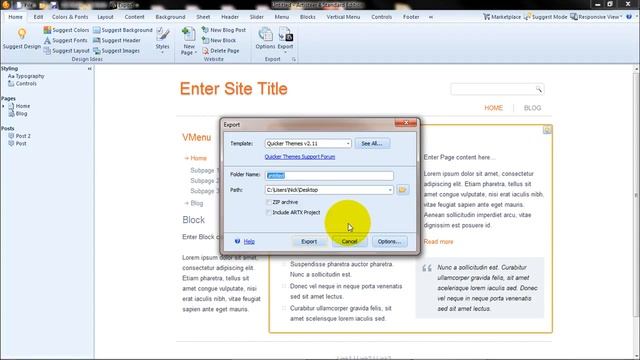
Task: Open the New Page dropdown arrow
Action: point(196,53)
